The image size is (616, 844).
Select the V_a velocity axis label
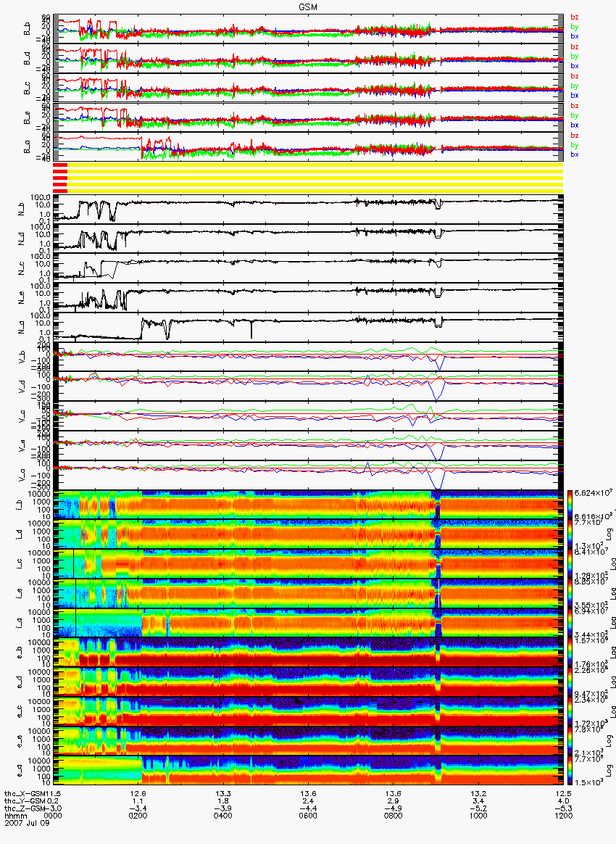tap(22, 475)
